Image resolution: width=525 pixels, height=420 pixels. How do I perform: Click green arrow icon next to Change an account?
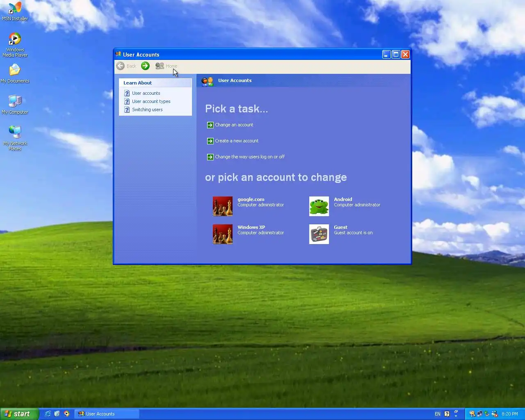210,125
